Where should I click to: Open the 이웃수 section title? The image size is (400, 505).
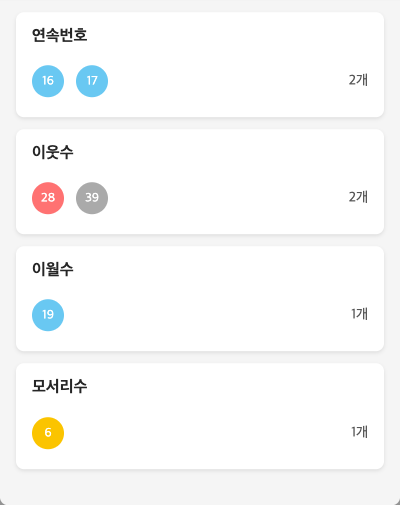[x=53, y=152]
